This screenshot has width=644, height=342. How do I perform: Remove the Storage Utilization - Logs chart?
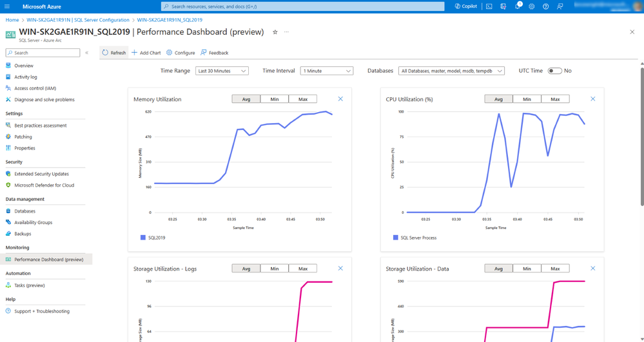pos(340,269)
